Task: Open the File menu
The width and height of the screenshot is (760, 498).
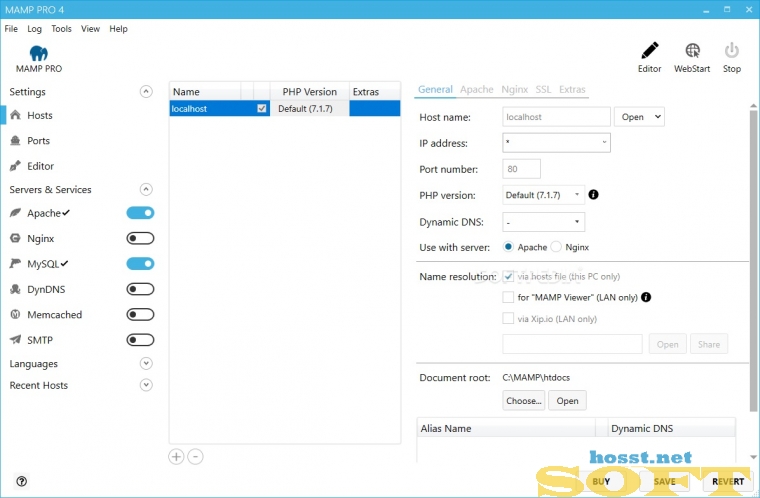Action: coord(11,29)
